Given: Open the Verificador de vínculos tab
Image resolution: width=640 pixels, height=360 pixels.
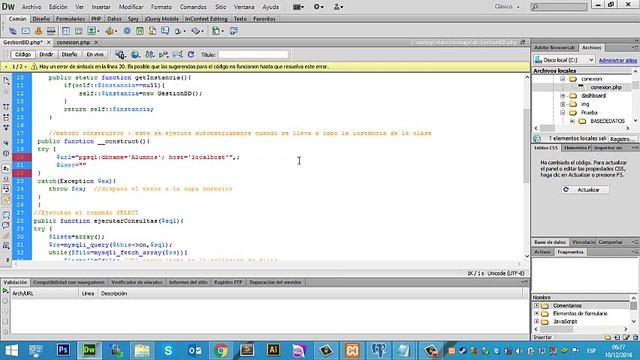Looking at the screenshot, I should [137, 282].
